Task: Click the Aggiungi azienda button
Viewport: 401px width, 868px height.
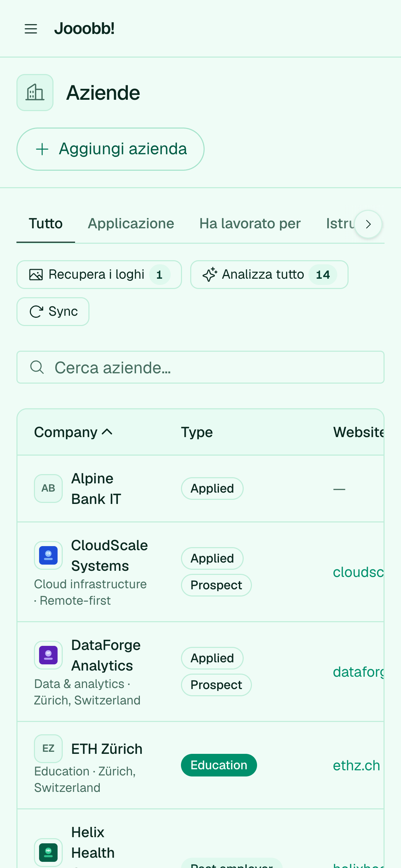Action: point(110,149)
